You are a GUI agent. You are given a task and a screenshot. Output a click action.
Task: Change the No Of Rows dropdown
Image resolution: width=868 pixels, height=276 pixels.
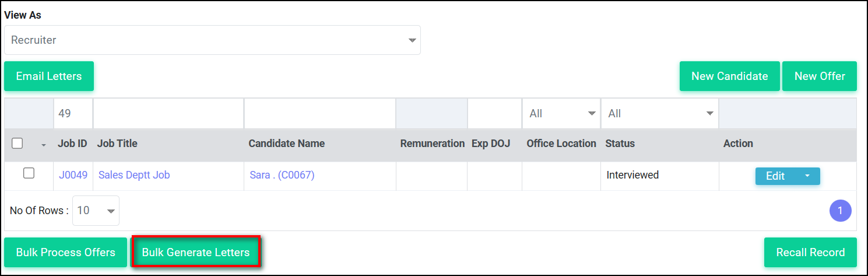[x=96, y=211]
